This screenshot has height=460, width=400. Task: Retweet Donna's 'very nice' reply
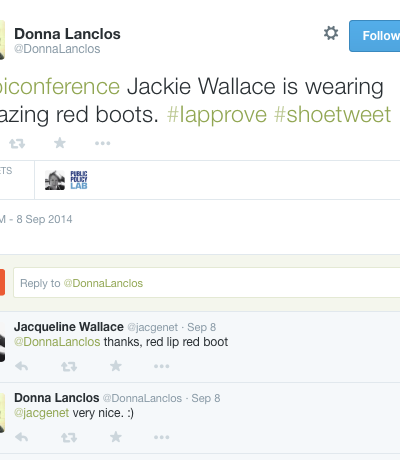point(69,438)
